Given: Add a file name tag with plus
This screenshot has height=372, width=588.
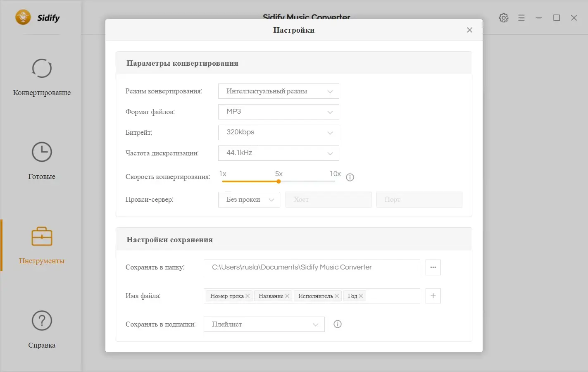Looking at the screenshot, I should (433, 296).
